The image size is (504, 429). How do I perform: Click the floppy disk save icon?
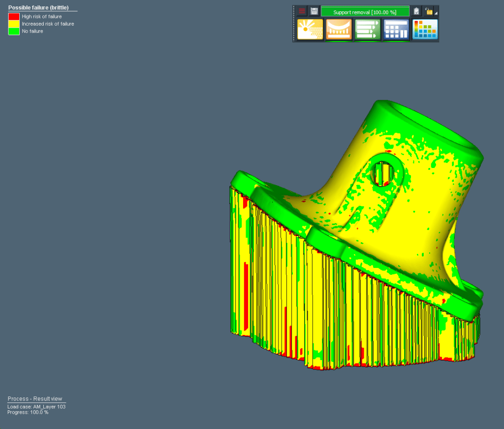(314, 11)
